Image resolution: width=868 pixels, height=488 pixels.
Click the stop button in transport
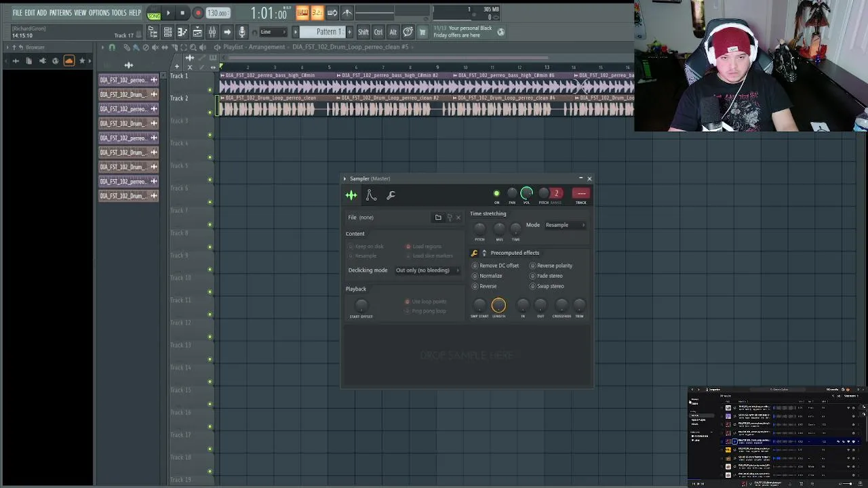[182, 13]
